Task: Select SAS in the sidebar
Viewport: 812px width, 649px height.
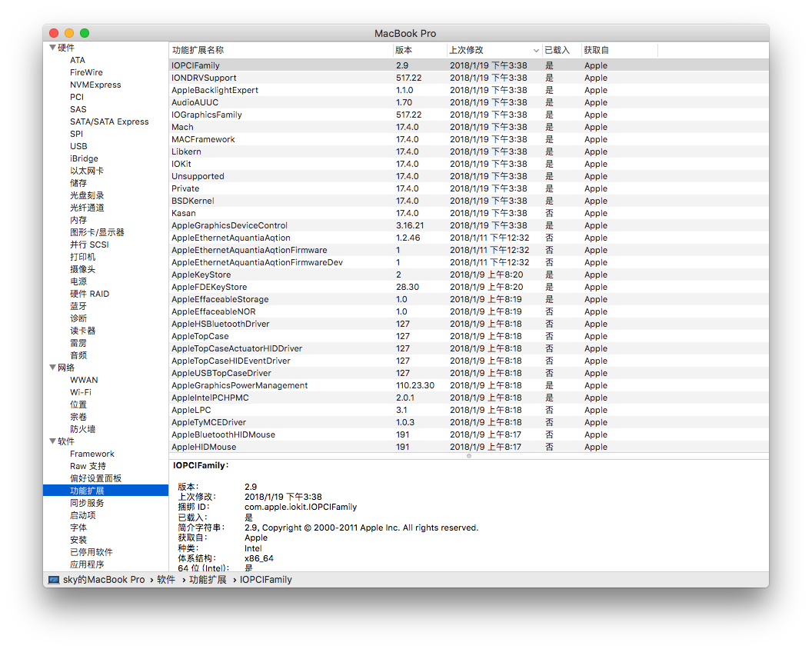Action: click(x=78, y=109)
